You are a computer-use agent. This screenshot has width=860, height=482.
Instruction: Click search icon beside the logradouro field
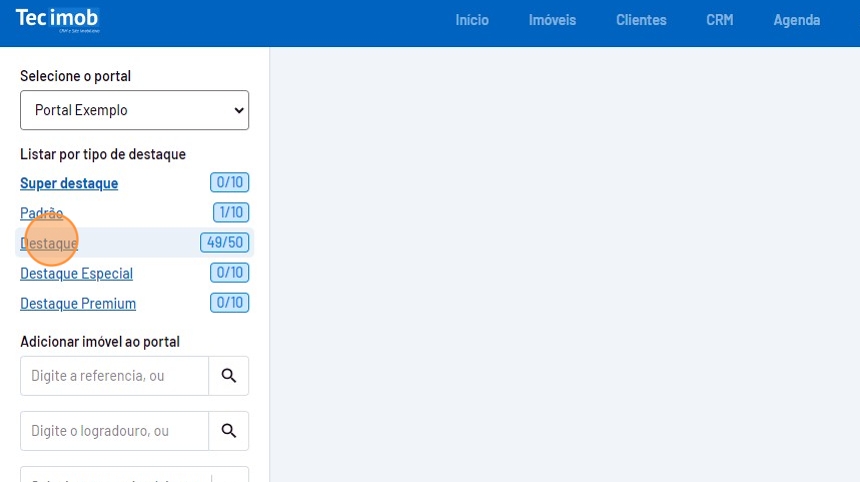228,431
